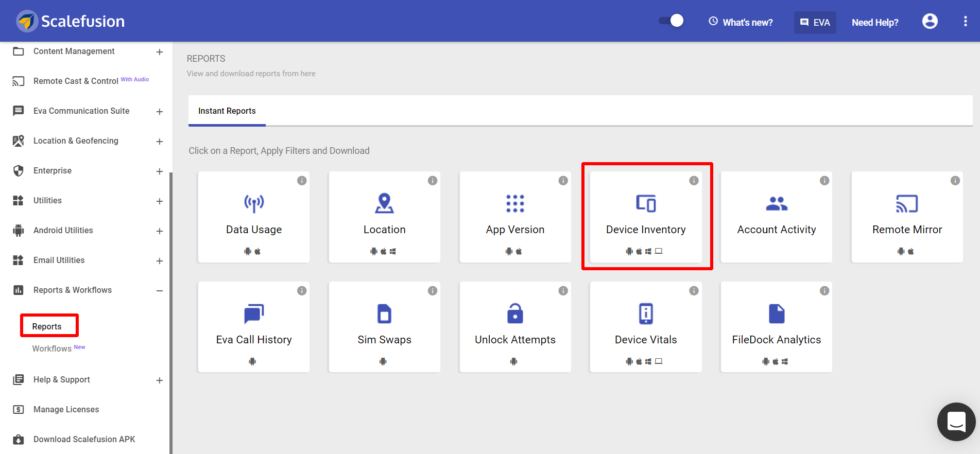Image resolution: width=980 pixels, height=454 pixels.
Task: Show info for Location report
Action: click(433, 181)
